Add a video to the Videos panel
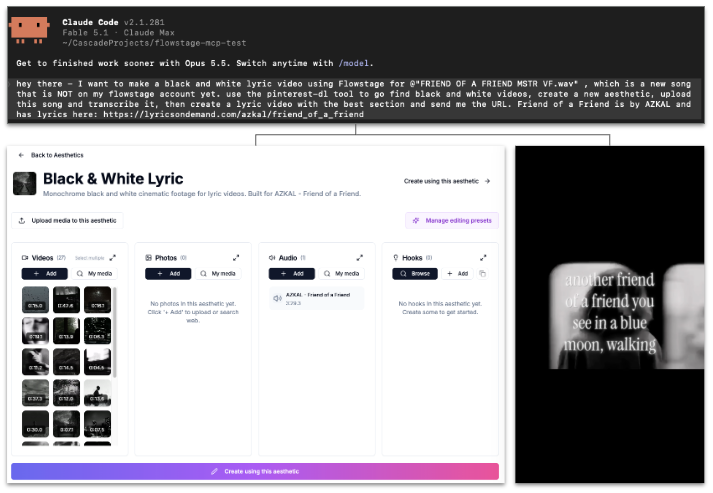713x493 pixels. [x=45, y=274]
